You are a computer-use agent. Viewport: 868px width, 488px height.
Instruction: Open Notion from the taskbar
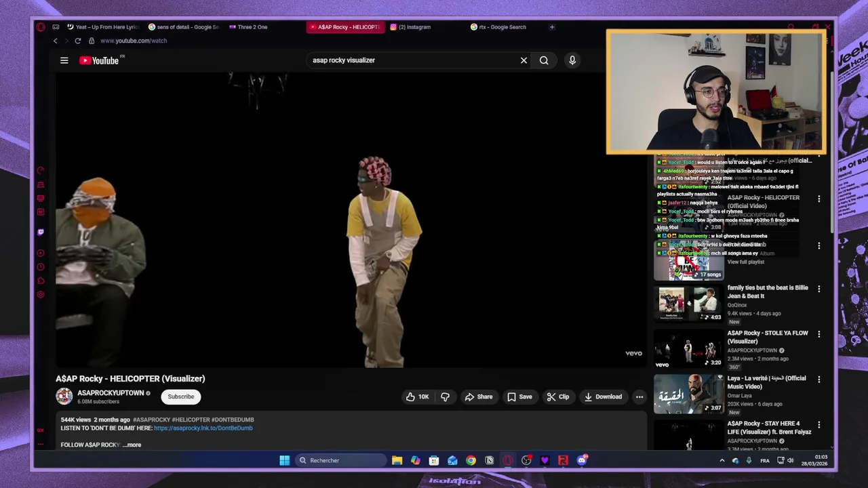coord(489,461)
